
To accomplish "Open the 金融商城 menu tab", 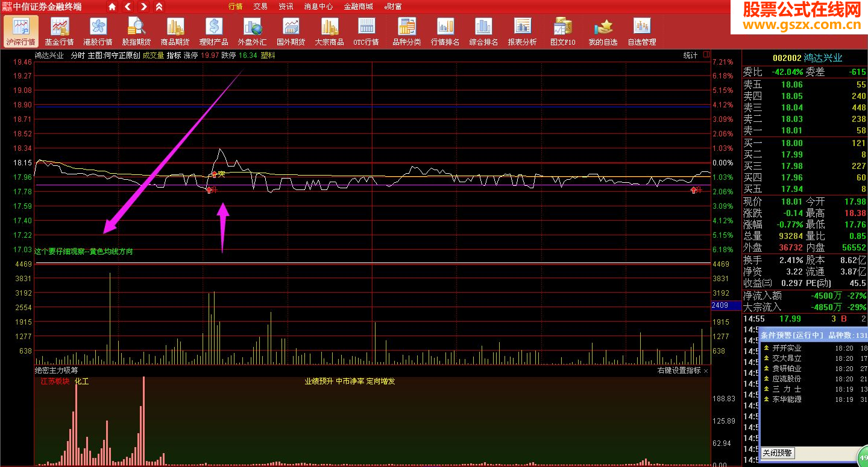I will coord(358,7).
